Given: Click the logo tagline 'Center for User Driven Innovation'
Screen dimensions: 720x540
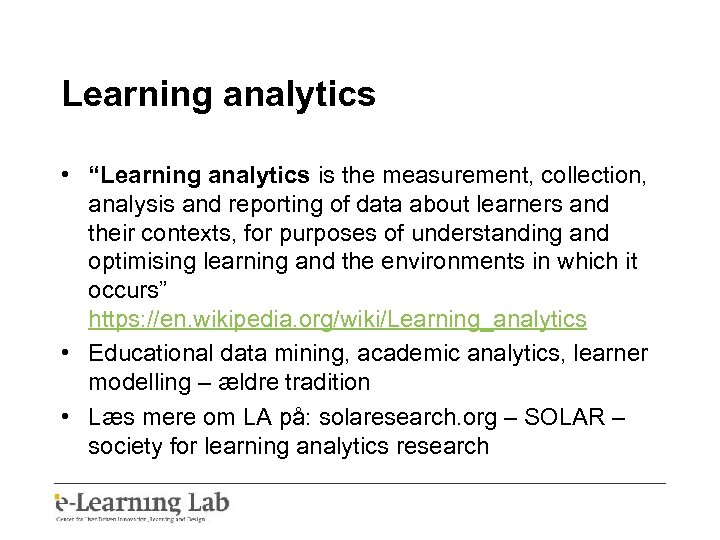Looking at the screenshot, I should (110, 519).
